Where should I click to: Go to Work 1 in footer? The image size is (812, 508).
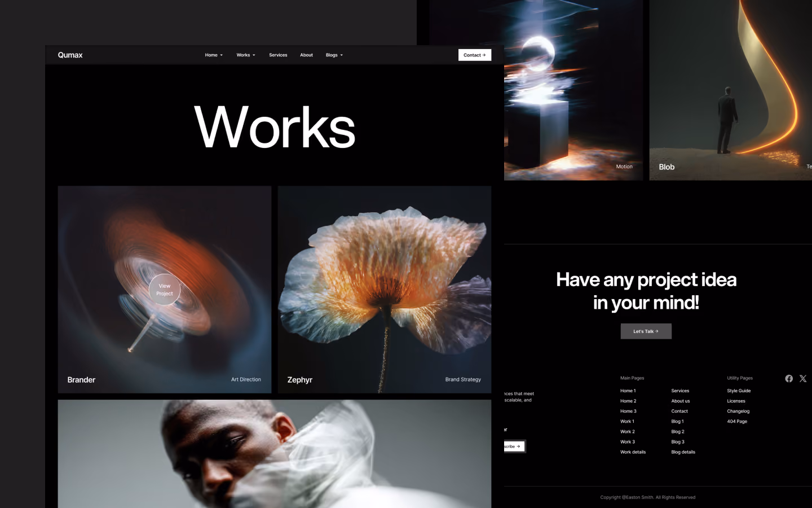627,421
